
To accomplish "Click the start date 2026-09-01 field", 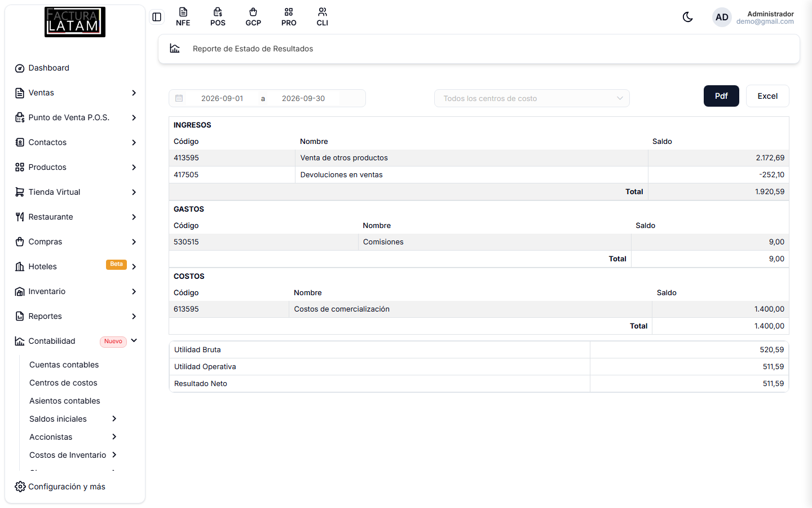I will coord(222,98).
